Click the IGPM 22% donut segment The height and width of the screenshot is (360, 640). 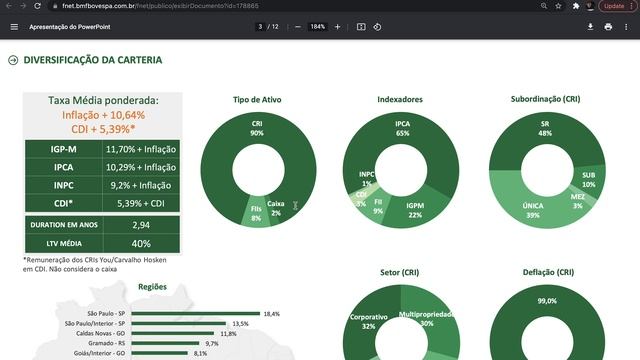coord(415,210)
